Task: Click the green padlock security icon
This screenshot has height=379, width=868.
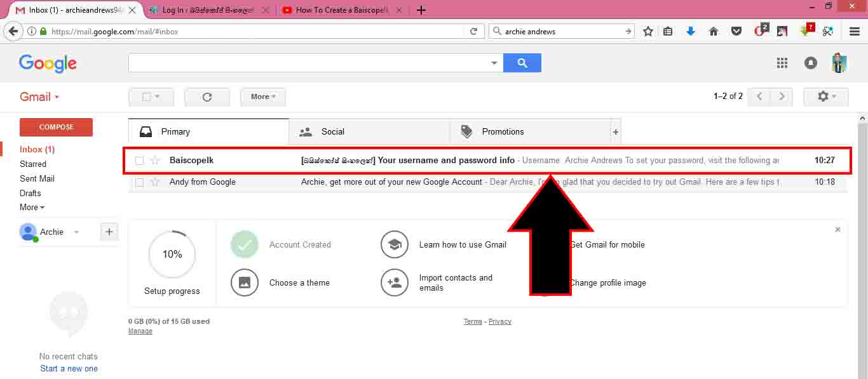Action: [43, 31]
